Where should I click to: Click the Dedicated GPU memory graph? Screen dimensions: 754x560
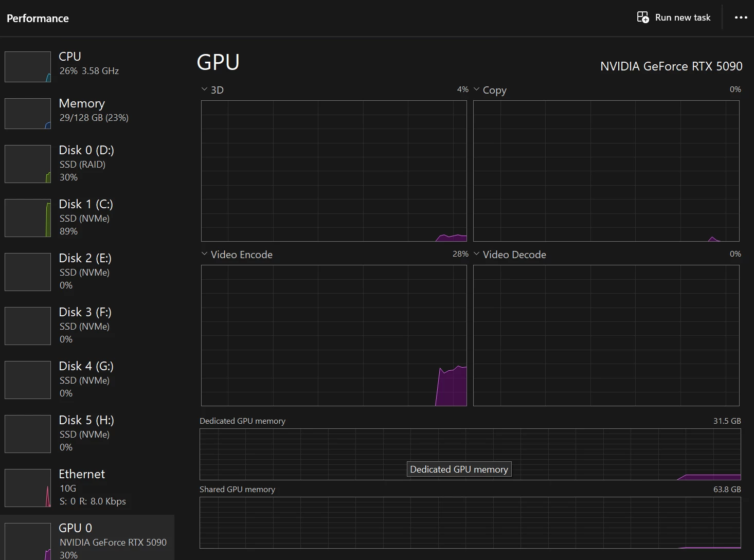470,454
